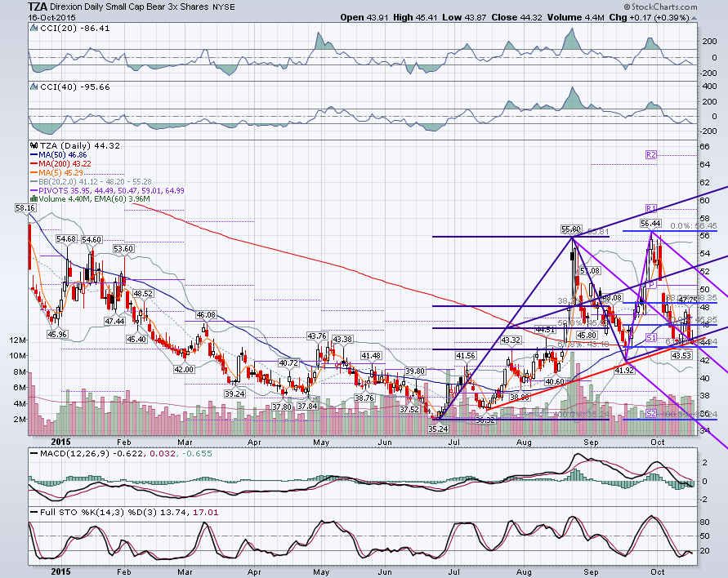Click the 35.24 low price label
The height and width of the screenshot is (578, 728).
pos(438,429)
